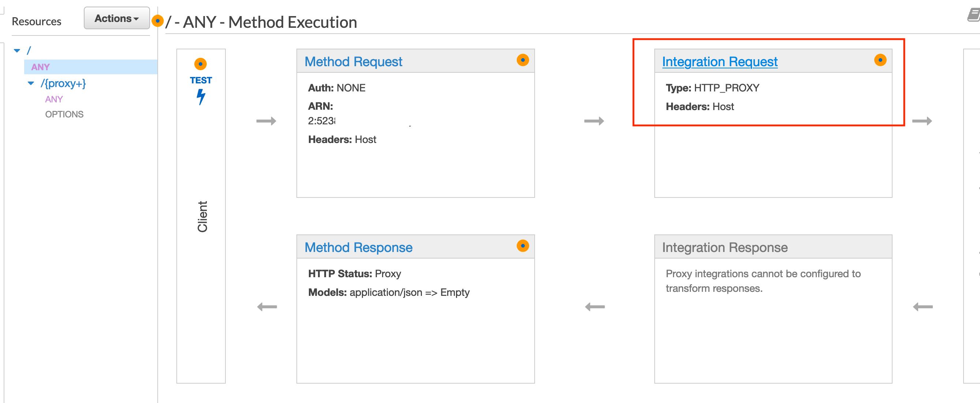Click the orange indicator on Method Request header
The height and width of the screenshot is (403, 980).
[523, 60]
